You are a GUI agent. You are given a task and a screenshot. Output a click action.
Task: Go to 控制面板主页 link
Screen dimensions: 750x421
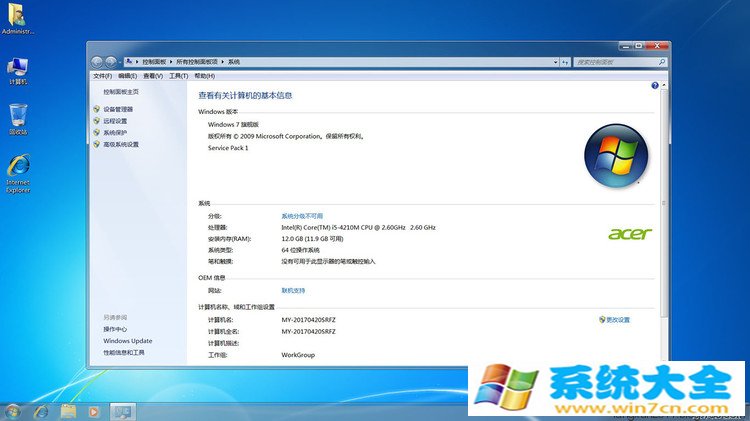click(x=121, y=92)
